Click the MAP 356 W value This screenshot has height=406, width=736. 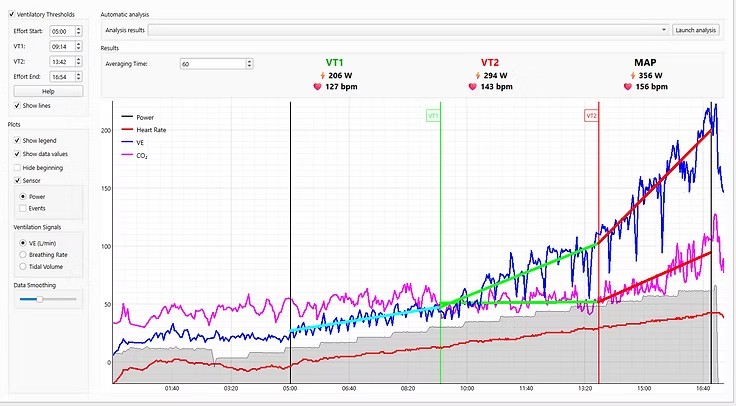[651, 76]
